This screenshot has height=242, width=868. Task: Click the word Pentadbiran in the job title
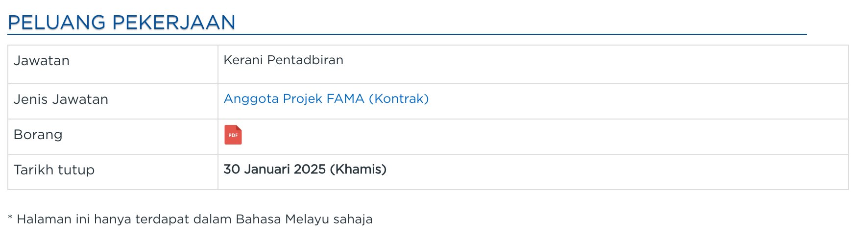point(305,60)
